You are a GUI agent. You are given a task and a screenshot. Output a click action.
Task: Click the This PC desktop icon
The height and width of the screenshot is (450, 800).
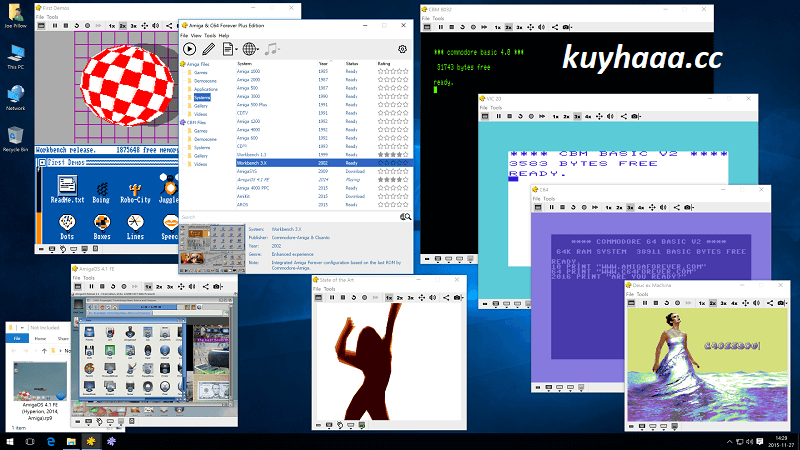click(x=15, y=57)
